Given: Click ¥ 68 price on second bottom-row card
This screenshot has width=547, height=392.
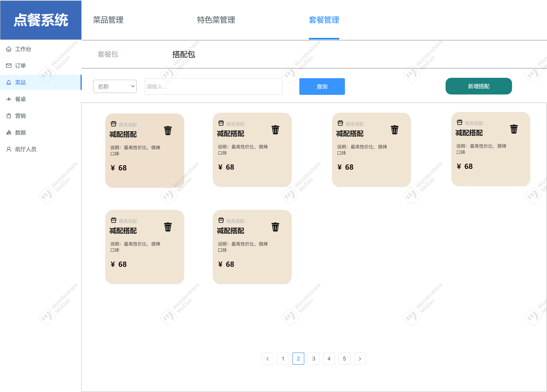Looking at the screenshot, I should click(x=226, y=264).
